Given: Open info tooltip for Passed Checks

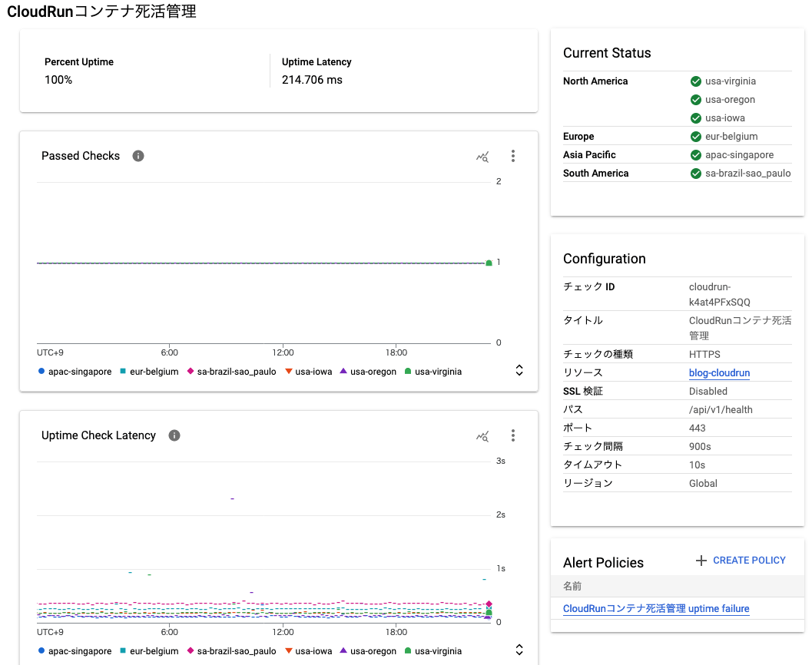Looking at the screenshot, I should [138, 156].
